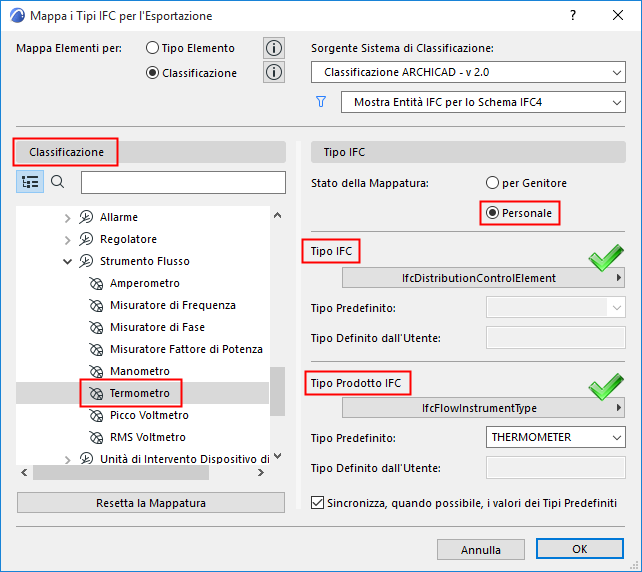Click the RMS Voltmetro item icon
This screenshot has height=572, width=642.
(x=96, y=437)
